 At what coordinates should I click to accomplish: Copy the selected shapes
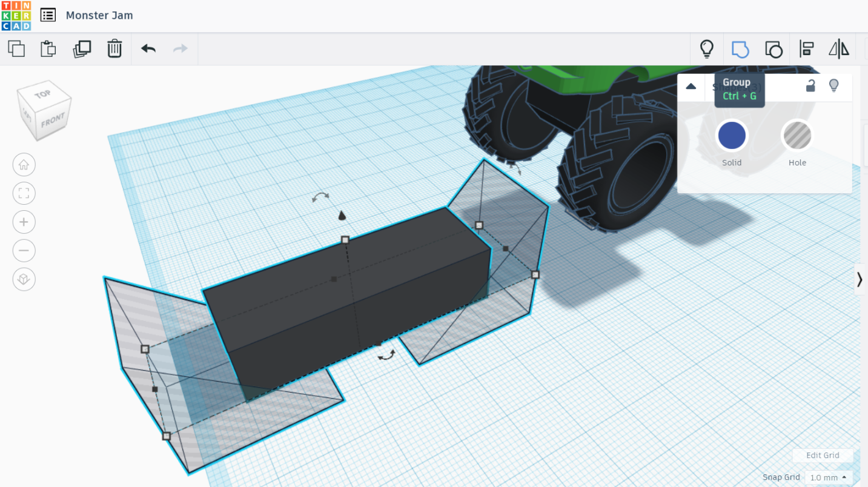coord(16,48)
